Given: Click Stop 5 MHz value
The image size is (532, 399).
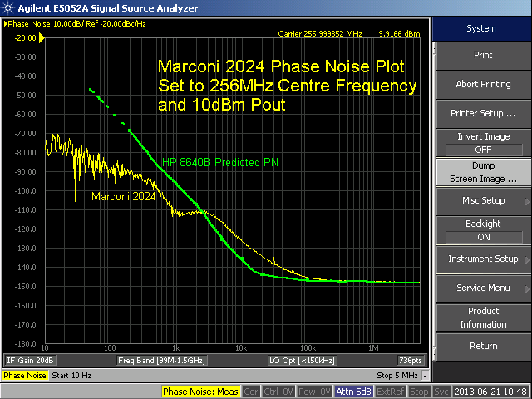Looking at the screenshot, I should point(397,376).
